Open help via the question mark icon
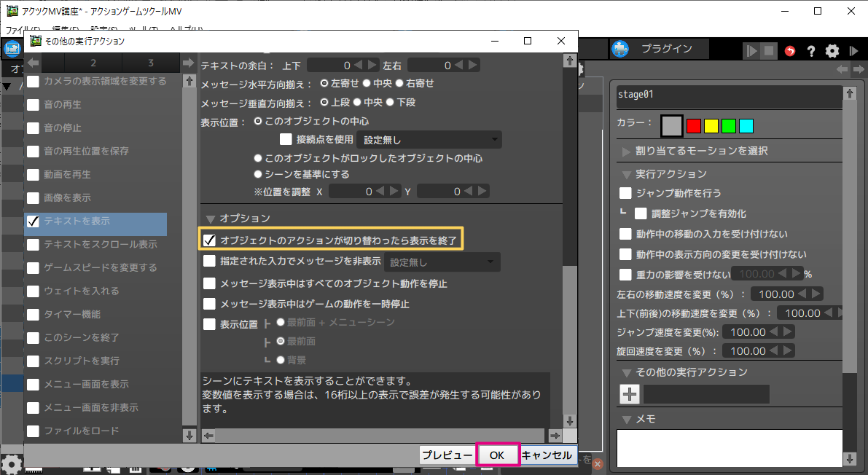Image resolution: width=868 pixels, height=475 pixels. (x=810, y=51)
